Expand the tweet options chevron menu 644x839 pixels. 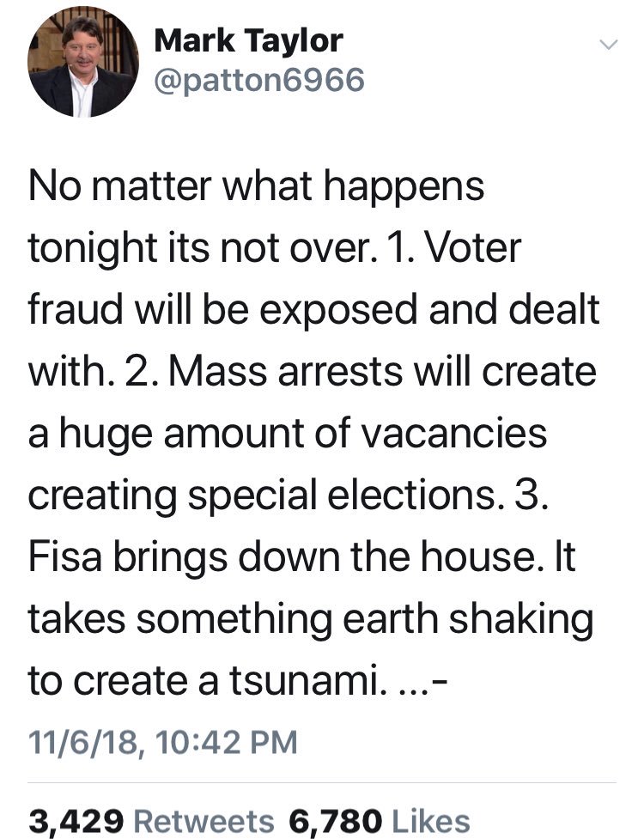point(607,44)
